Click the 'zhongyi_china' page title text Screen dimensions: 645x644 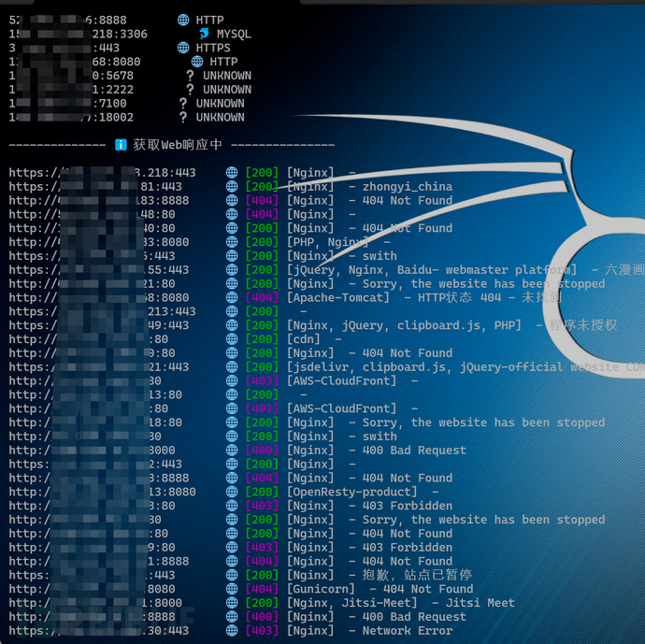408,186
